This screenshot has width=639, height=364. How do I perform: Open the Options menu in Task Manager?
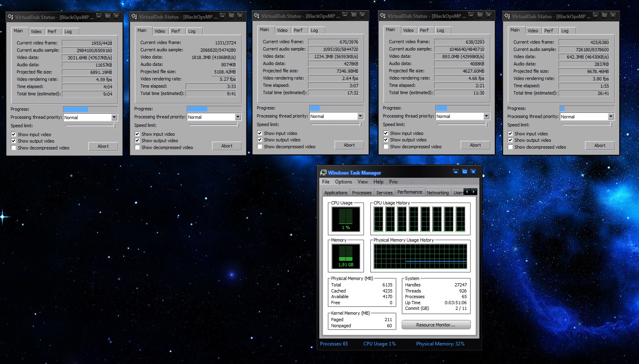[344, 182]
